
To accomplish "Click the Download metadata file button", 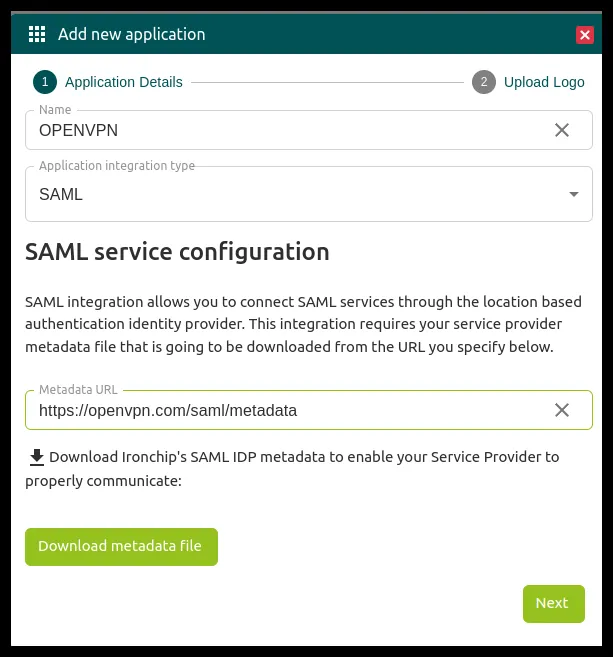I will click(121, 546).
